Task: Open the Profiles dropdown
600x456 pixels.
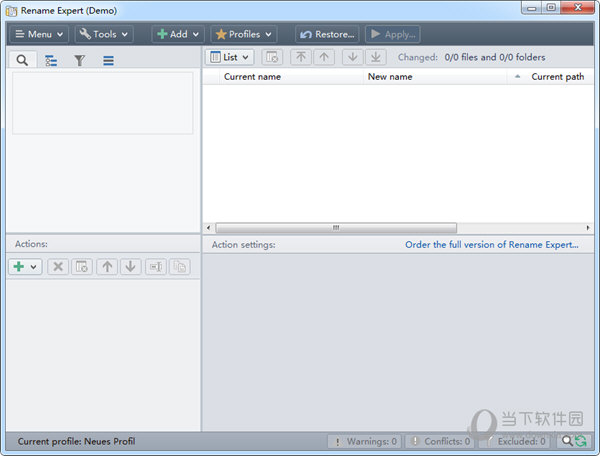Action: click(244, 34)
